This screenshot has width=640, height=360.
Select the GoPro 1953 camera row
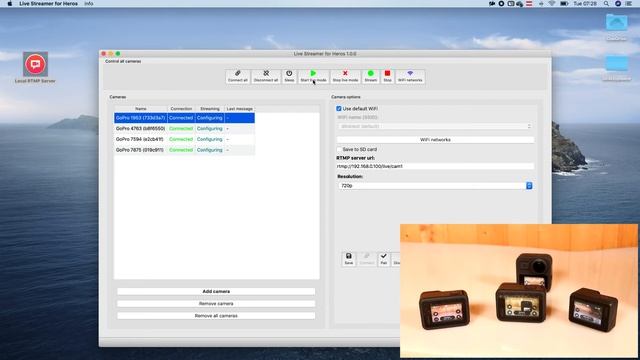coord(184,118)
